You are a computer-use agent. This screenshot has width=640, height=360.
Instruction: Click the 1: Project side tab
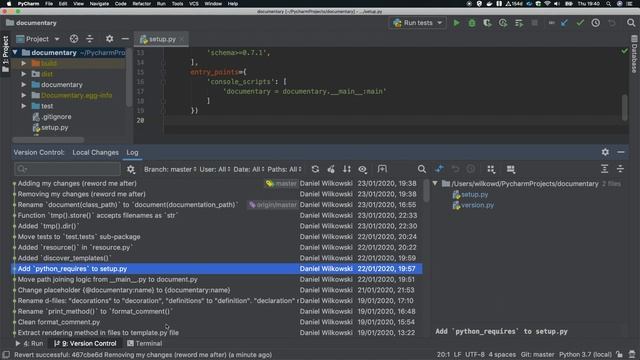tap(5, 54)
